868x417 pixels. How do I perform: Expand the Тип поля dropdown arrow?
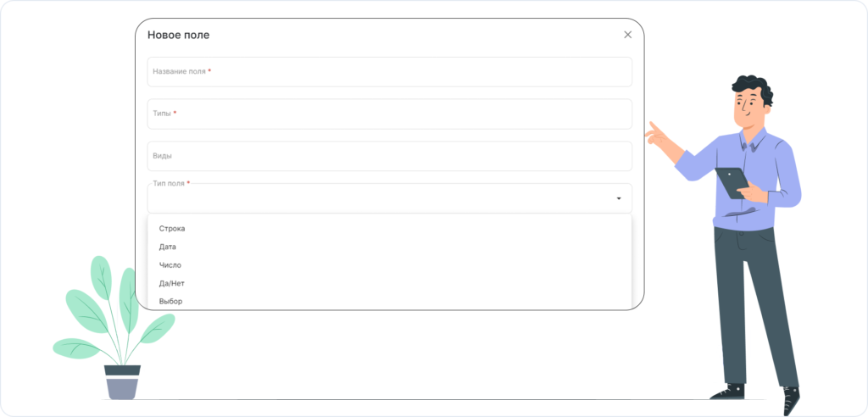click(x=619, y=198)
